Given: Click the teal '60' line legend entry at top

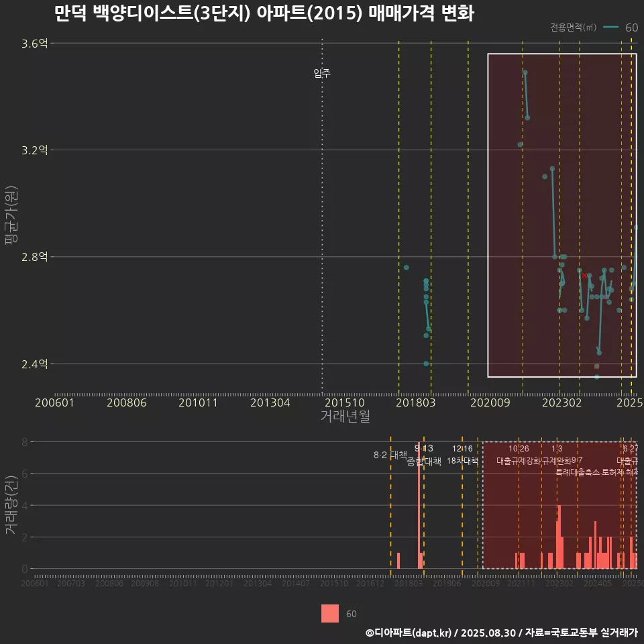Looking at the screenshot, I should click(620, 28).
